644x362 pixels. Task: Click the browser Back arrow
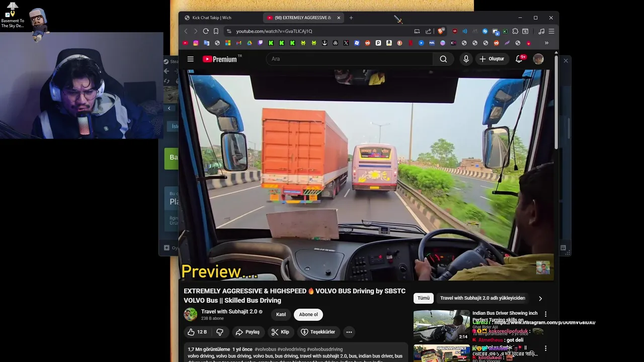[x=186, y=31]
